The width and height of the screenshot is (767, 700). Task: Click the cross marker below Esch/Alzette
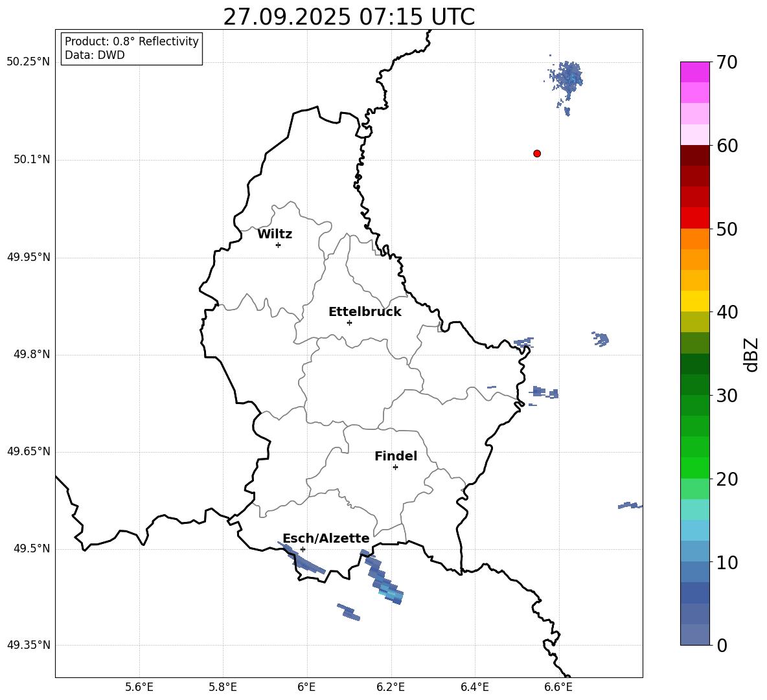303,549
